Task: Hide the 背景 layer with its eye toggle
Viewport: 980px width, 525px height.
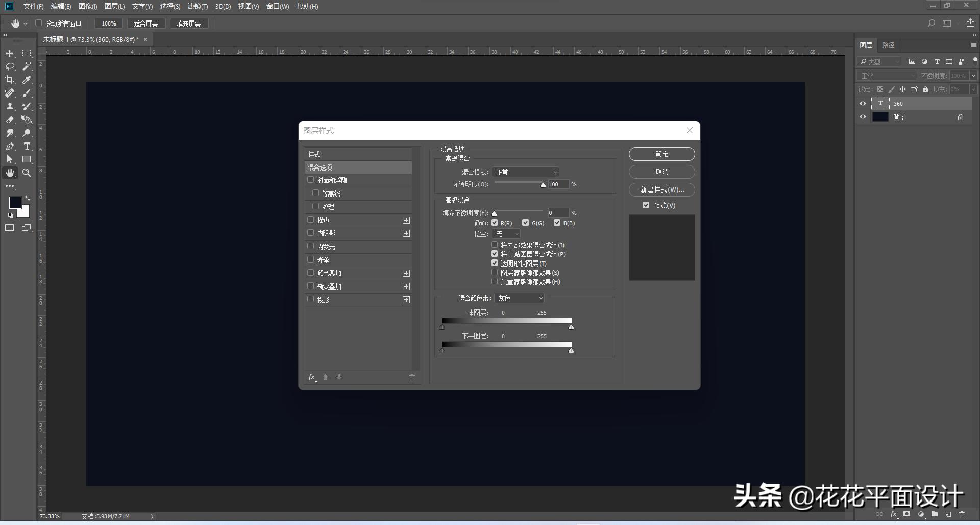Action: 863,117
